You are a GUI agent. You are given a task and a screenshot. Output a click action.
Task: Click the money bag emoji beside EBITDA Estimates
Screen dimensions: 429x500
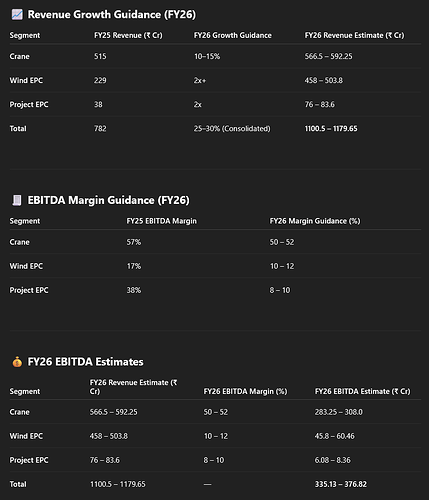[x=17, y=362]
